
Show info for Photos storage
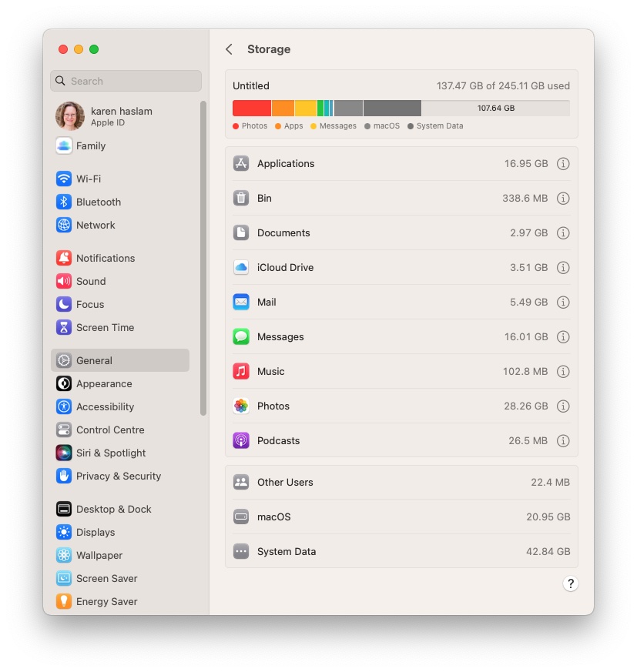point(563,406)
